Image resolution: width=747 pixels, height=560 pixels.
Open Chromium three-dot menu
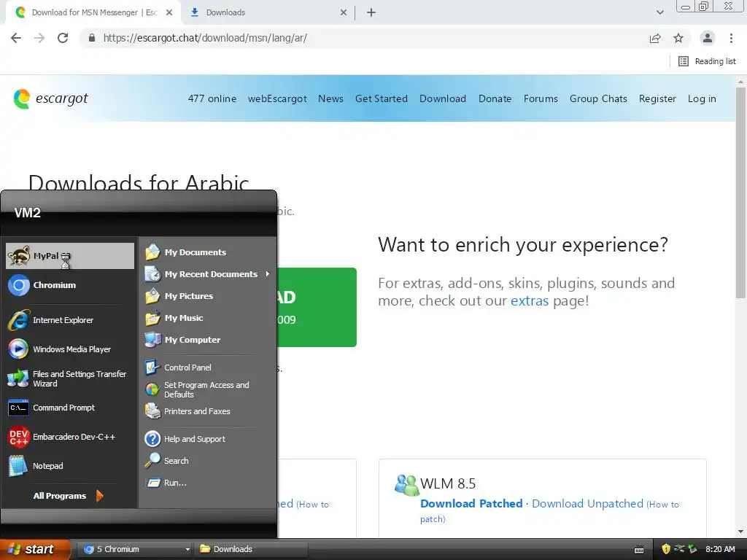point(731,38)
